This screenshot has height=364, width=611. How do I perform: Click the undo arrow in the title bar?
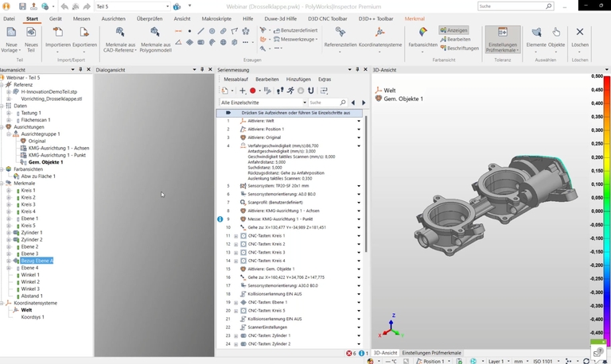[64, 6]
